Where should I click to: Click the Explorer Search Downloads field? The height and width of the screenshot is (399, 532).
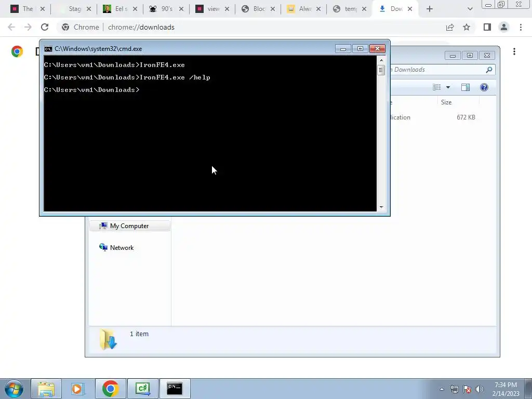[x=437, y=70]
